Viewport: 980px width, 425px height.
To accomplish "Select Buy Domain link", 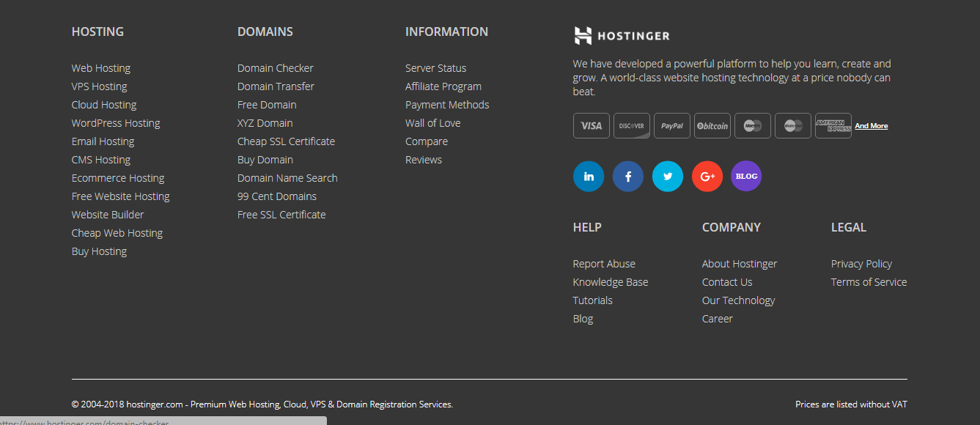I will 265,160.
